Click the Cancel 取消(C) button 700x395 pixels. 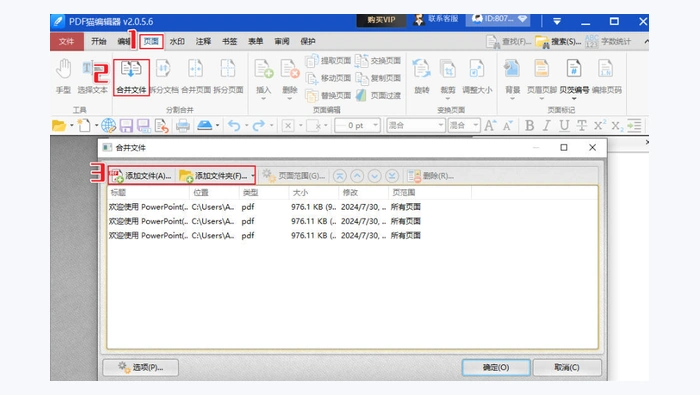567,367
